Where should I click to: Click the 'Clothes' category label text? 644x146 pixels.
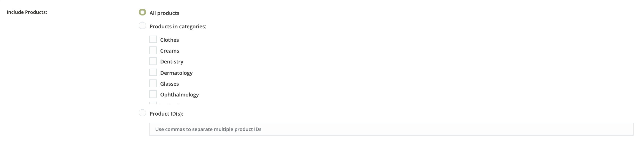pos(170,40)
